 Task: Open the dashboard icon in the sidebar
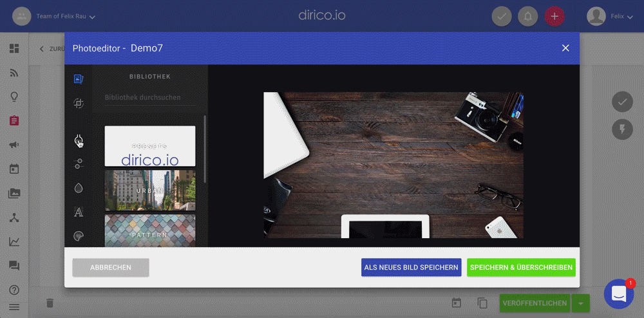tap(14, 48)
